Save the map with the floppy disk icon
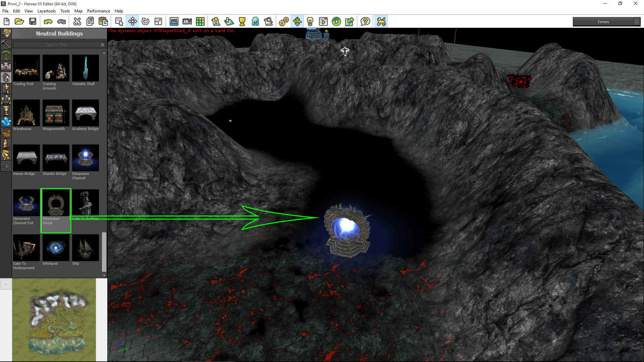The image size is (644, 362). pos(33,22)
